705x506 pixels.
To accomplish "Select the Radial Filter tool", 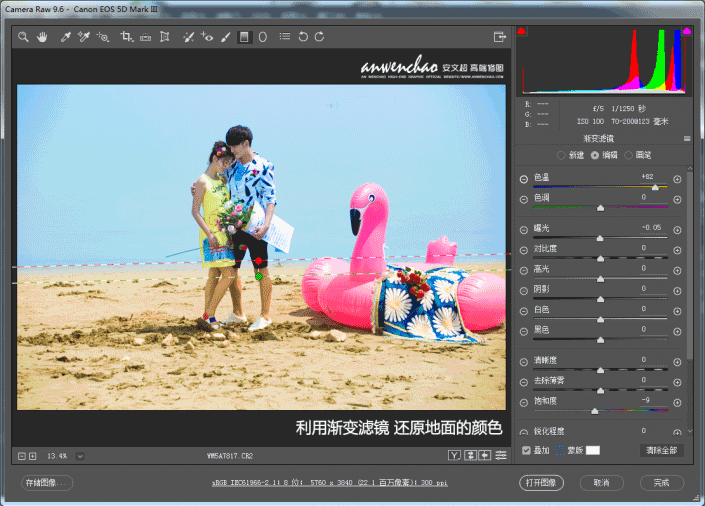I will [x=263, y=37].
